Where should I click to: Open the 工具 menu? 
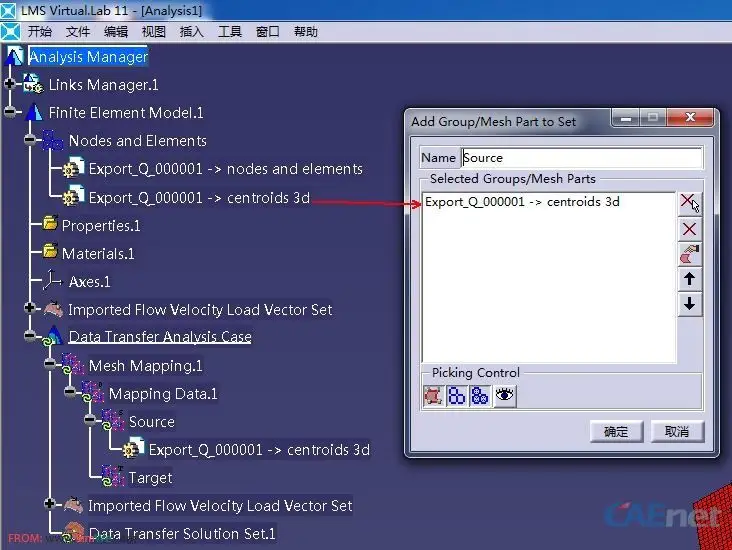(x=230, y=32)
